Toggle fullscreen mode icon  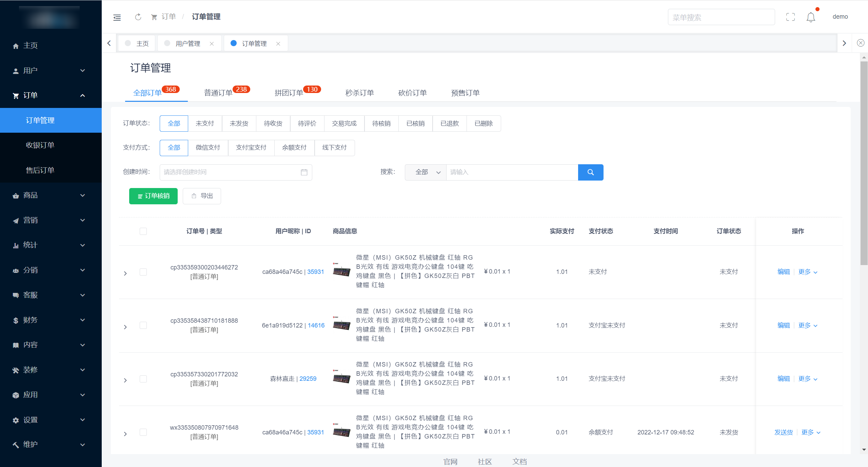click(x=790, y=17)
